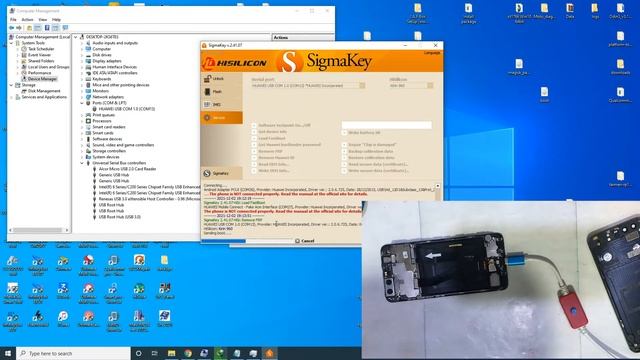This screenshot has height=360, width=640.
Task: Click the Monitors category icon
Action: 88,91
